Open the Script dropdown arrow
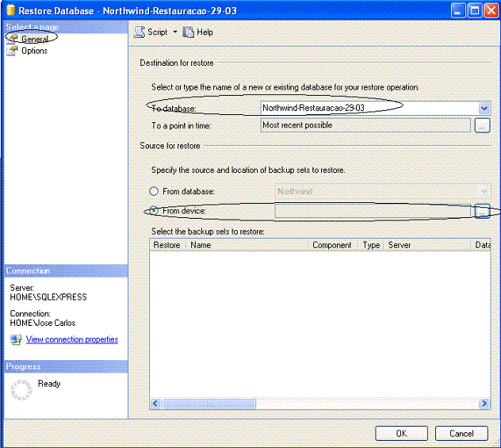This screenshot has width=501, height=448. [x=174, y=32]
